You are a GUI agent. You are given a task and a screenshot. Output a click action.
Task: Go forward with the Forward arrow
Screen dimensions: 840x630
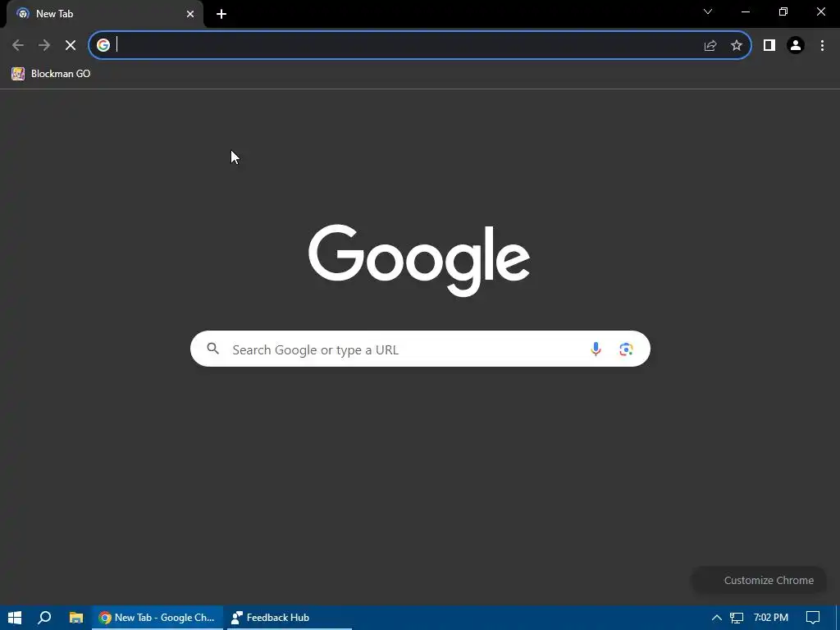pyautogui.click(x=44, y=46)
